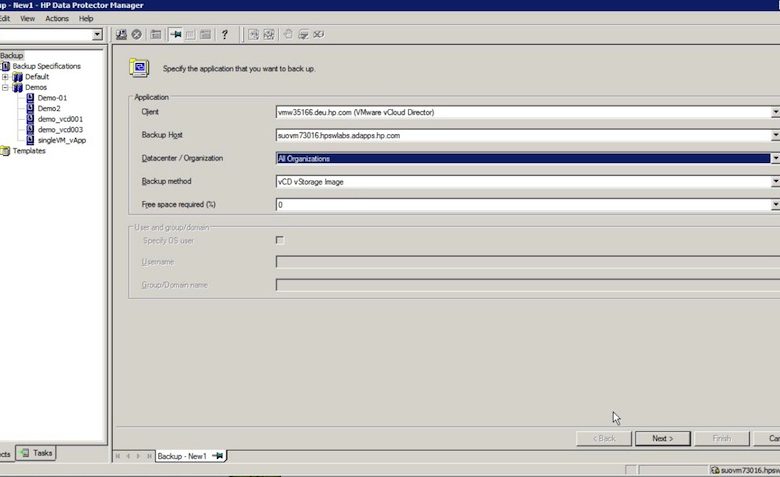Screen dimensions: 780x477
Task: Click the last-tab navigation arrow
Action: [149, 456]
